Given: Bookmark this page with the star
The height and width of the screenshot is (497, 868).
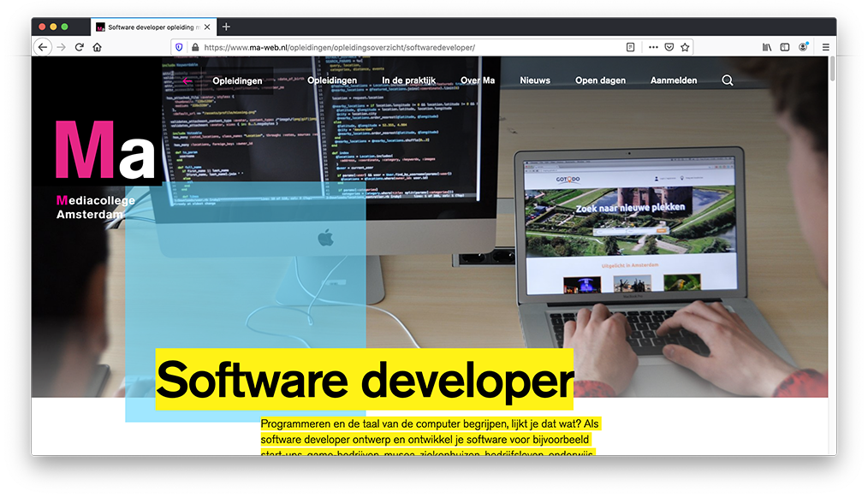Looking at the screenshot, I should (x=685, y=47).
